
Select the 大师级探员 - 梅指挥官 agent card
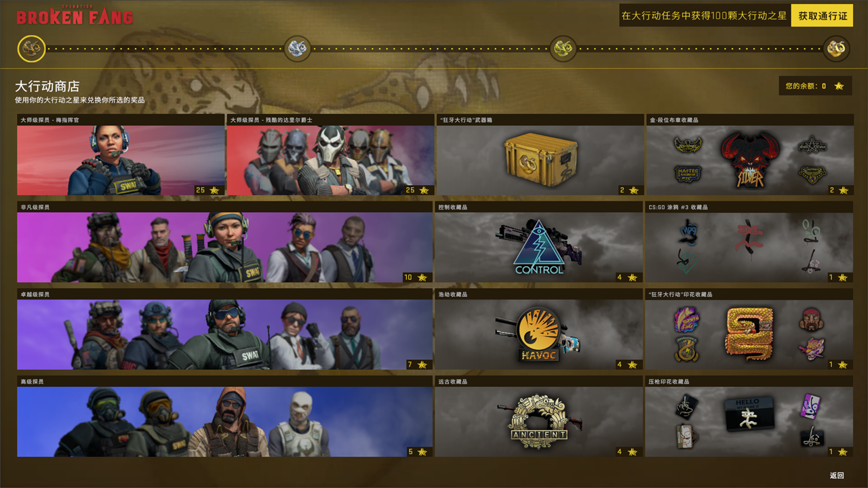click(x=121, y=155)
